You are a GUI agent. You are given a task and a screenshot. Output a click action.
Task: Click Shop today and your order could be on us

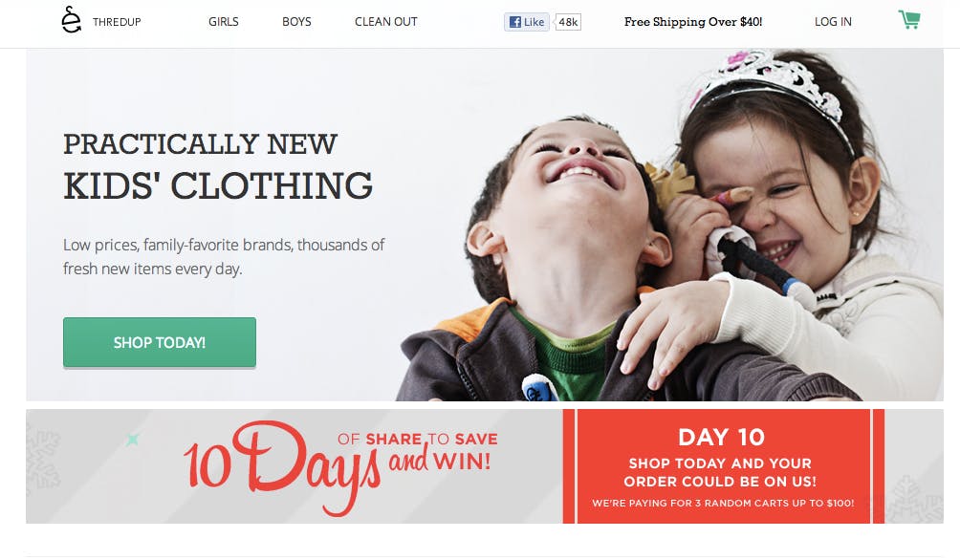(720, 472)
